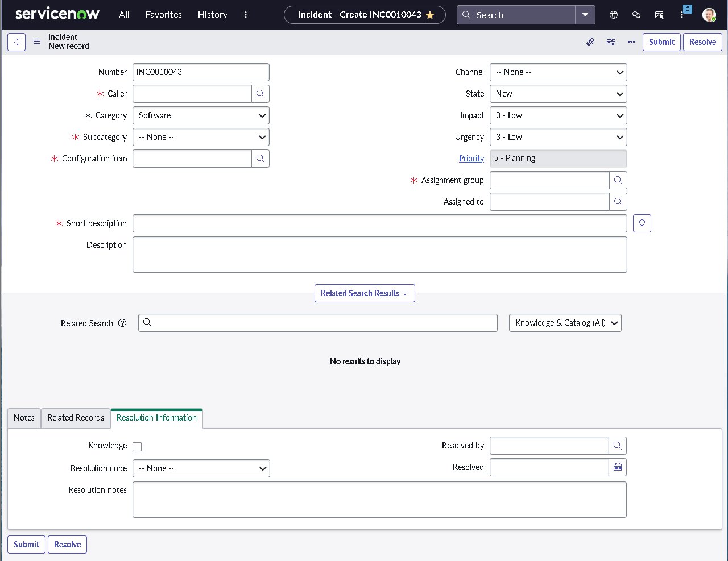Screen dimensions: 728x561
Task: Expand the Resolution code dropdown
Action: (x=201, y=468)
